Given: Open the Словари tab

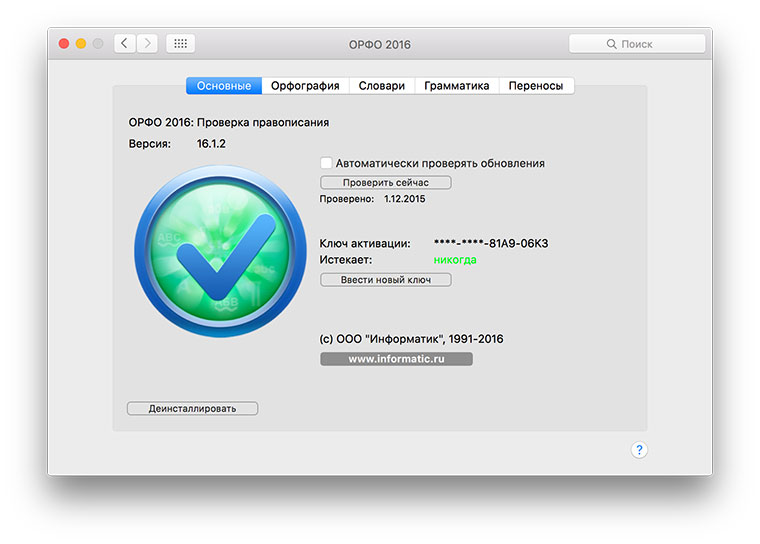Looking at the screenshot, I should pos(382,86).
